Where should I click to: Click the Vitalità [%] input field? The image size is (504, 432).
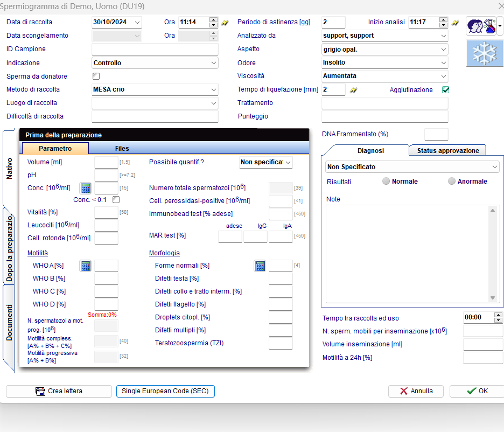pyautogui.click(x=106, y=212)
